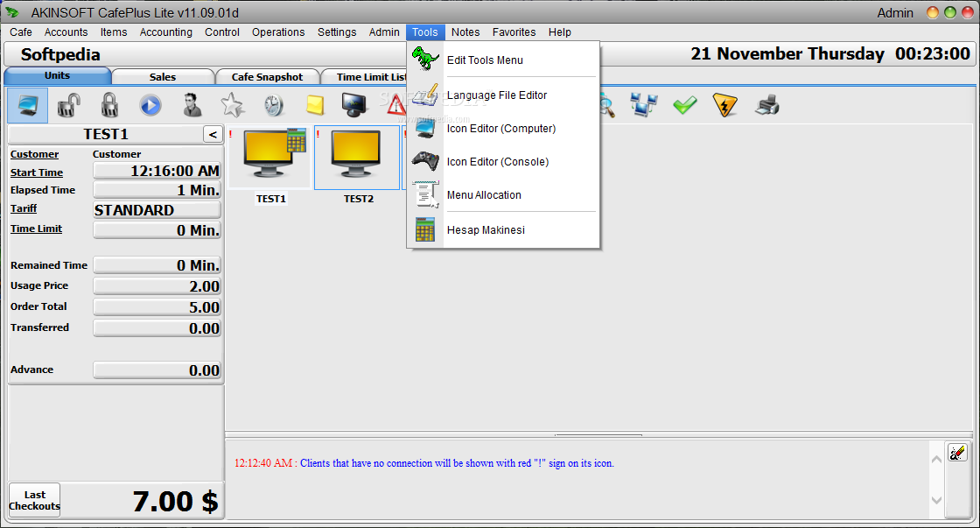Click the log scroll down arrow
This screenshot has height=528, width=980.
(936, 500)
